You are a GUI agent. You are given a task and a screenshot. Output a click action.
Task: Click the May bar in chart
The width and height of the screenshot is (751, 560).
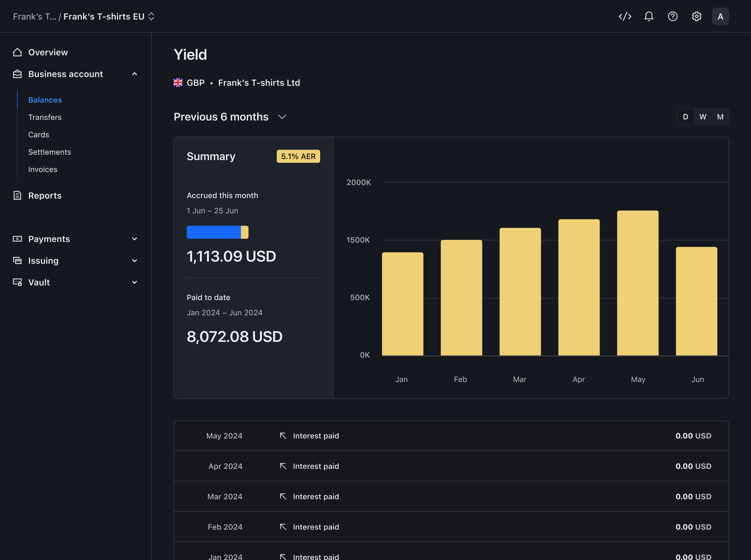(x=638, y=283)
